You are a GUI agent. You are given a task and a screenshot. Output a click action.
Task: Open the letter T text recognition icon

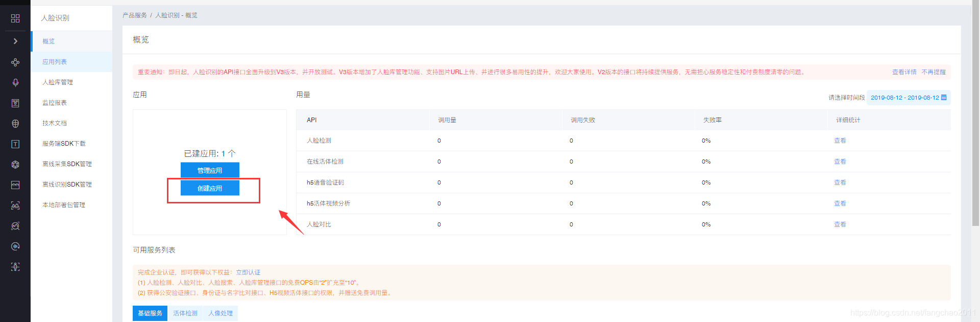click(15, 144)
